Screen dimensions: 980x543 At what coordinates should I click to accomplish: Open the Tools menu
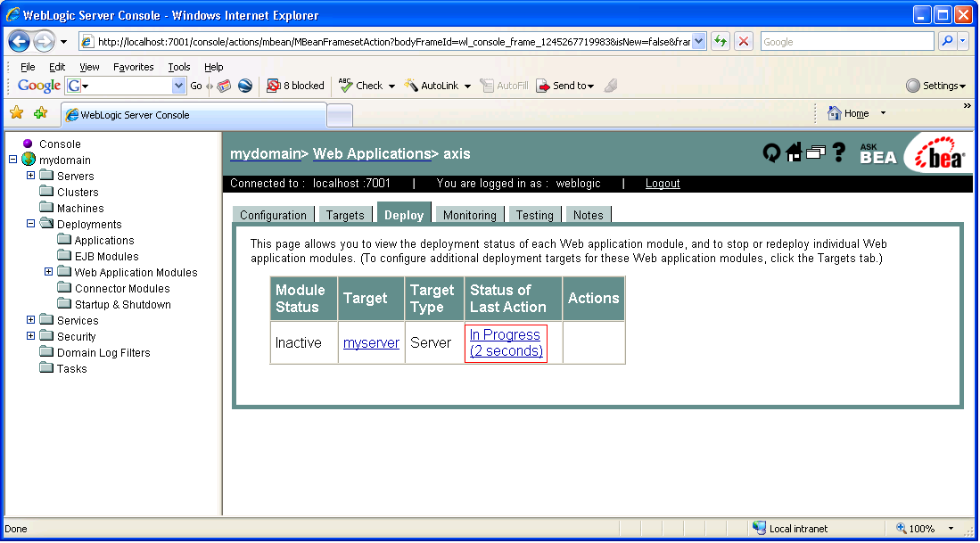pyautogui.click(x=178, y=67)
